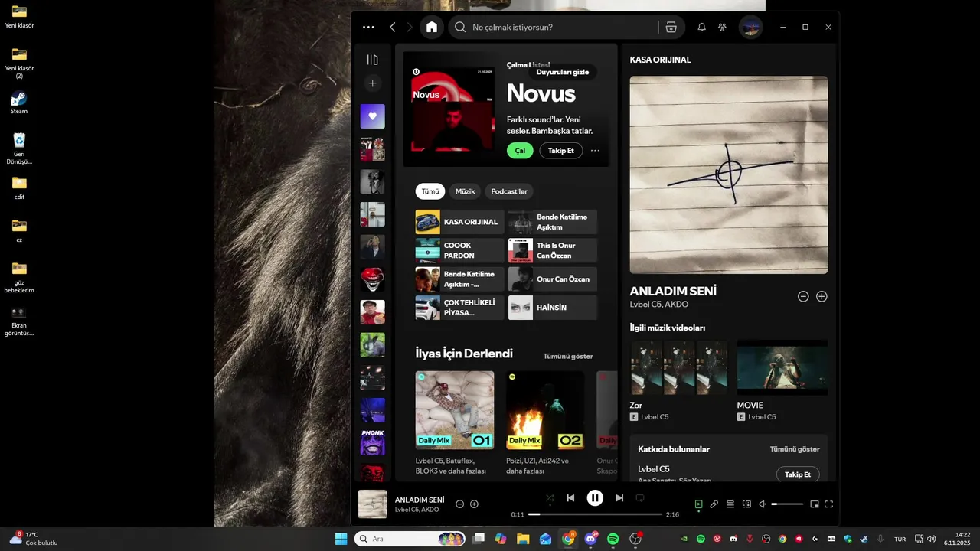Expand Your Library sidebar icon

[372, 60]
